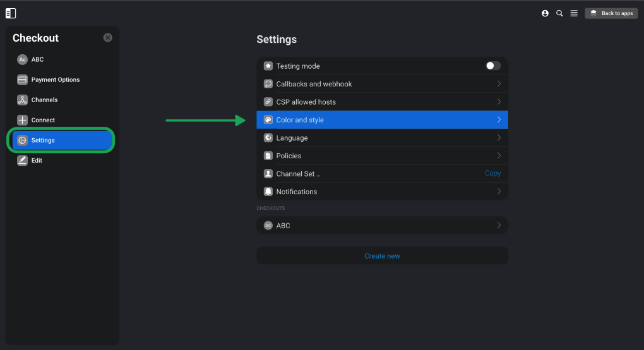Viewport: 644px width, 350px height.
Task: Click the Policies document icon
Action: pyautogui.click(x=268, y=156)
